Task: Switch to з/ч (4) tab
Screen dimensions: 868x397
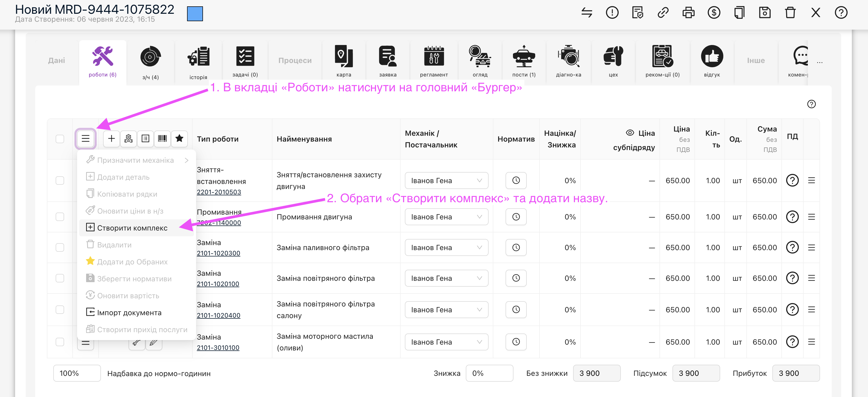Action: coord(150,63)
